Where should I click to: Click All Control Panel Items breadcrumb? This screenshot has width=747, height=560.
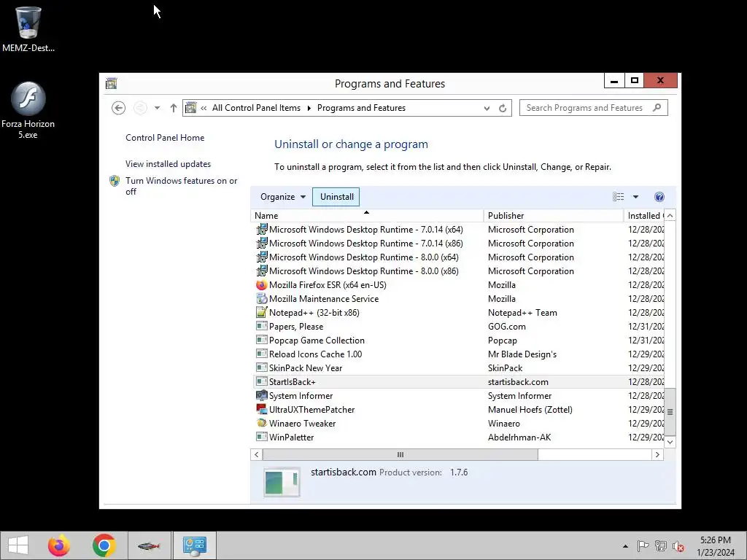coord(256,108)
